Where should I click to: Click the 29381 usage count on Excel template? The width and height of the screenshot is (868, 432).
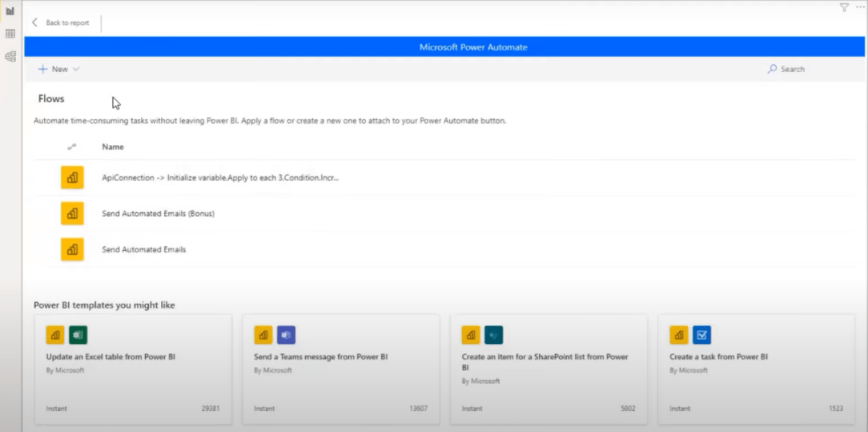(x=211, y=409)
